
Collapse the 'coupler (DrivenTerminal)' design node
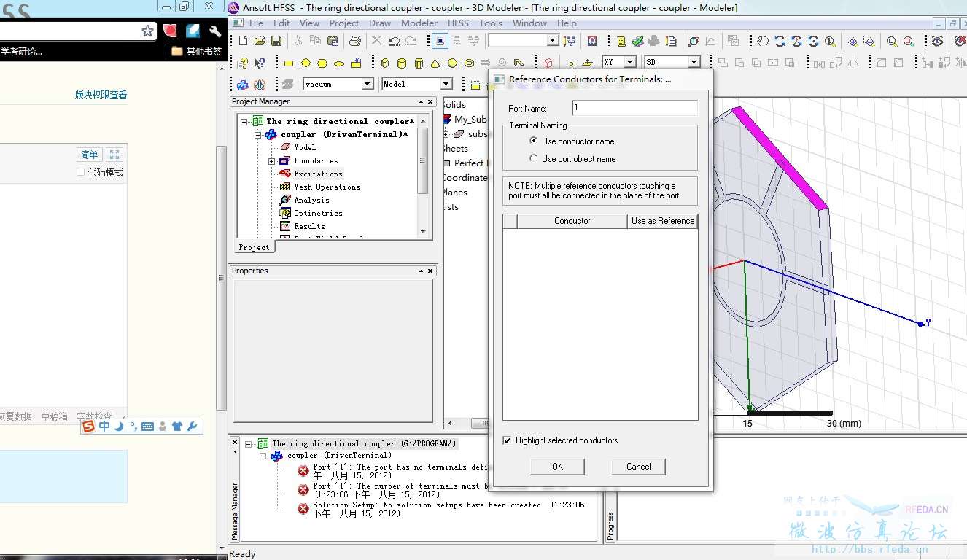coord(258,134)
